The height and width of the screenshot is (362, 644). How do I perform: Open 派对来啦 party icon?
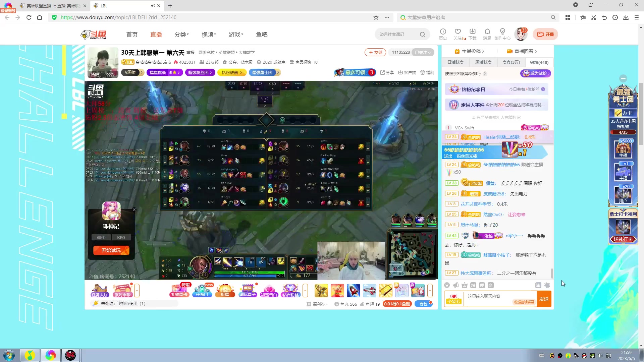[122, 290]
